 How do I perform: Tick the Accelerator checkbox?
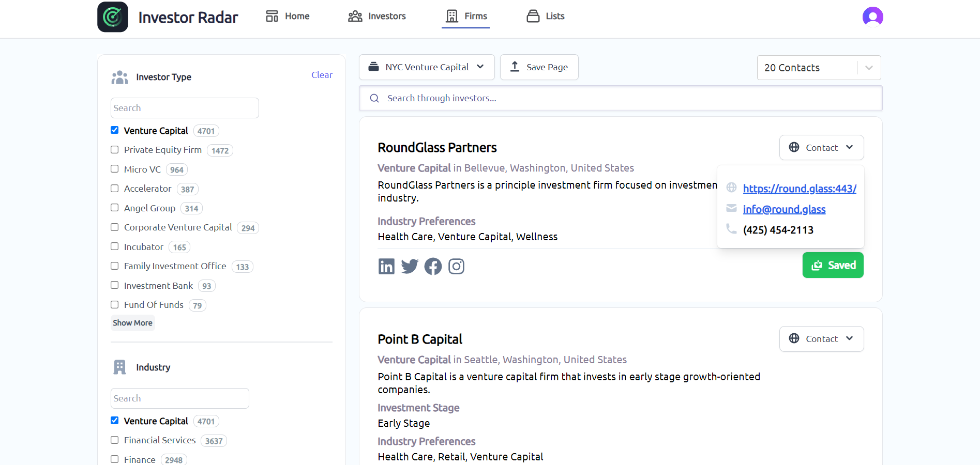click(115, 189)
